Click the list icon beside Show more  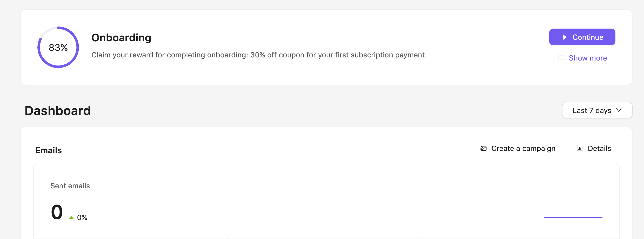click(561, 58)
